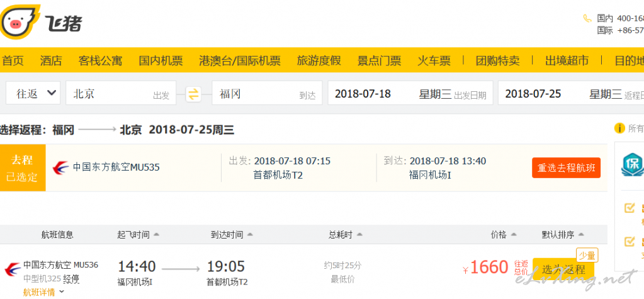This screenshot has width=644, height=299.
Task: Select MU536 with 选为返程 button
Action: [x=563, y=269]
